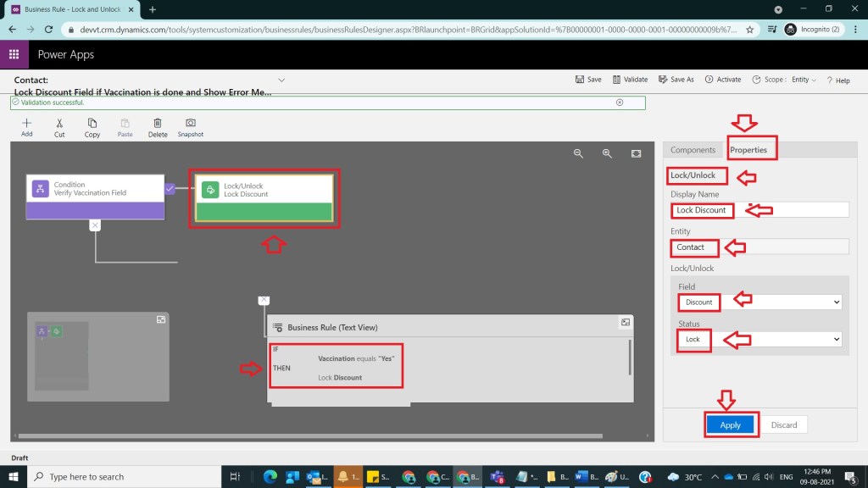
Task: Select the Properties tab
Action: [x=748, y=150]
